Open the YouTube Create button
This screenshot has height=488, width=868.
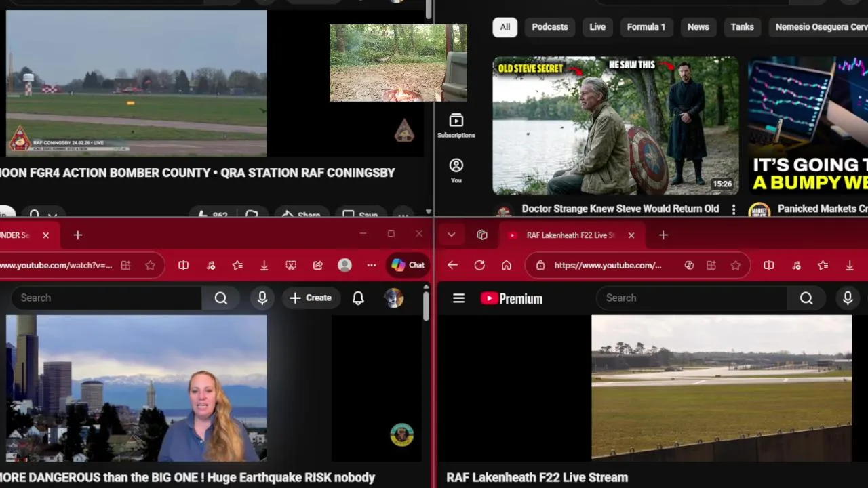pos(311,298)
